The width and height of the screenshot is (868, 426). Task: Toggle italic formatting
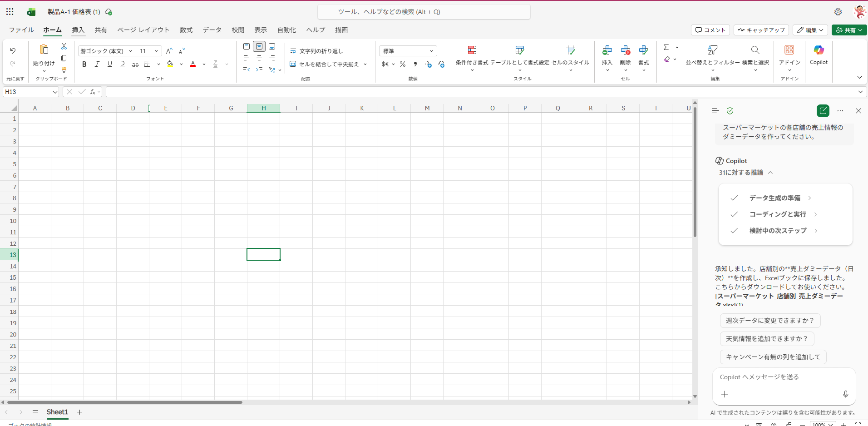(97, 64)
